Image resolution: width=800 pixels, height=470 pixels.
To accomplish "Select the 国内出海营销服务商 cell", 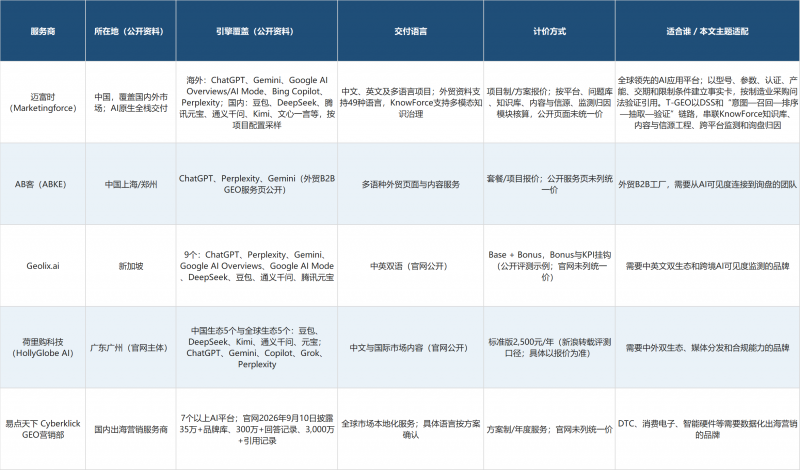I will (x=131, y=429).
